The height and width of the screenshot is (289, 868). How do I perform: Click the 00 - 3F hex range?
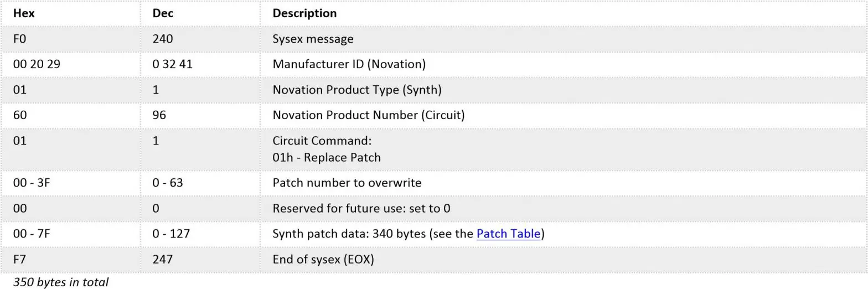[x=32, y=183]
